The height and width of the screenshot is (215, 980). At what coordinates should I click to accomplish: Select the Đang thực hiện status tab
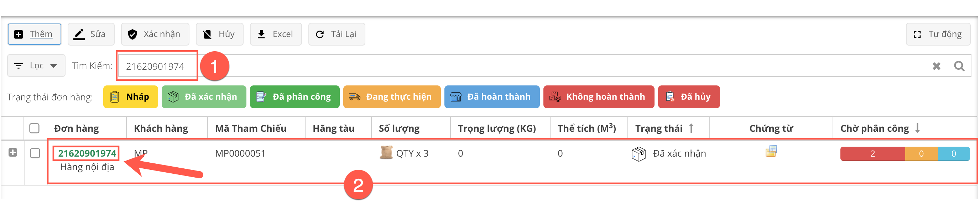pos(391,97)
